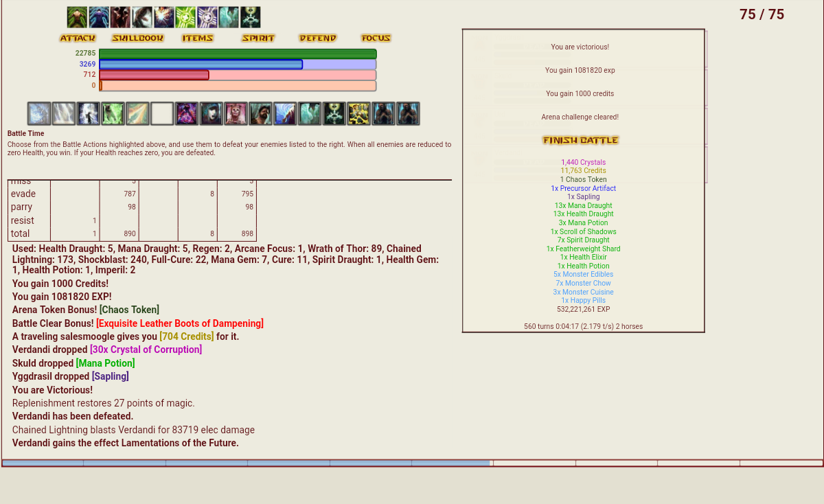Click the golden arrow attack icon

tap(137, 113)
